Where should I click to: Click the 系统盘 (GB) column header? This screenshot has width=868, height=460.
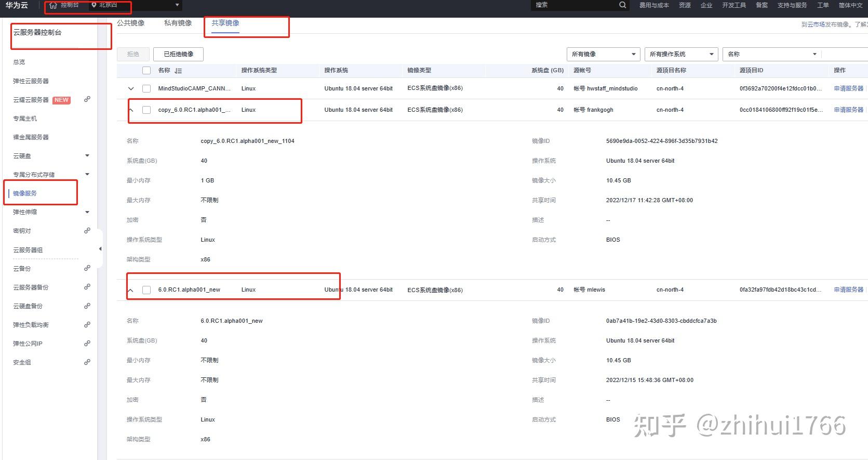547,70
